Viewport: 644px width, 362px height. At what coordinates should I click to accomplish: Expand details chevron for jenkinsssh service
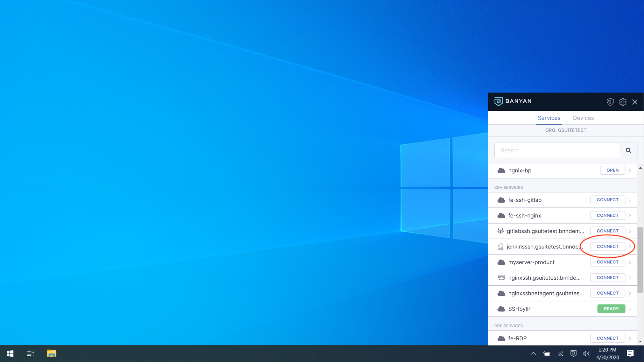click(x=630, y=247)
